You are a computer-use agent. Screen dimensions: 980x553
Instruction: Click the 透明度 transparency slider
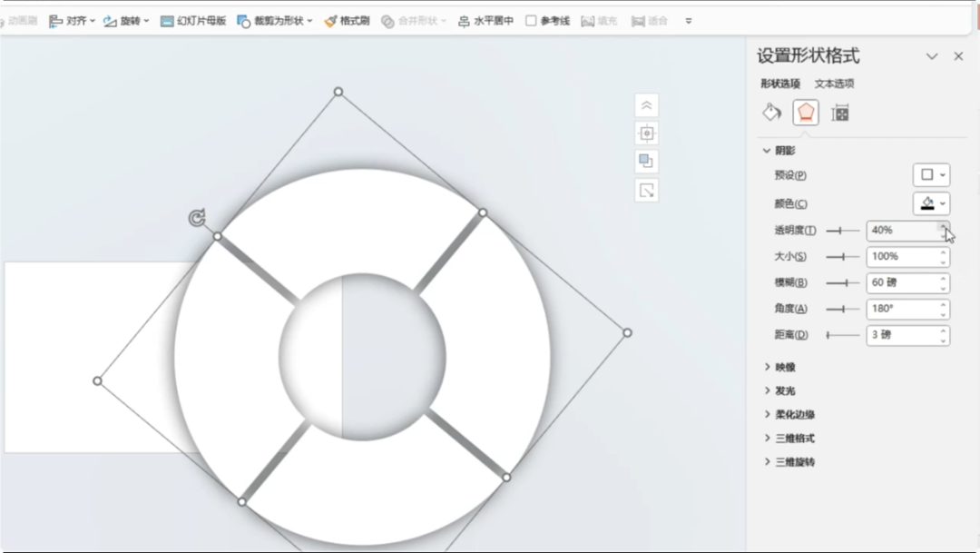tap(842, 231)
